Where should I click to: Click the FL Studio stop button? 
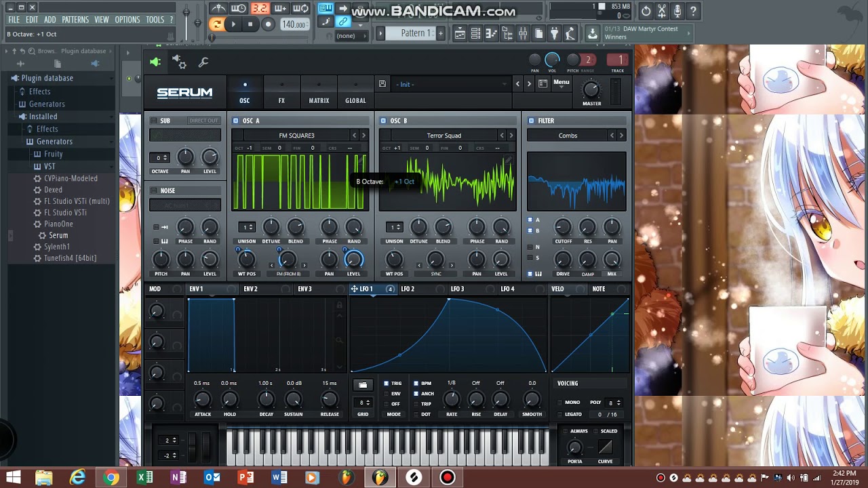tap(250, 24)
